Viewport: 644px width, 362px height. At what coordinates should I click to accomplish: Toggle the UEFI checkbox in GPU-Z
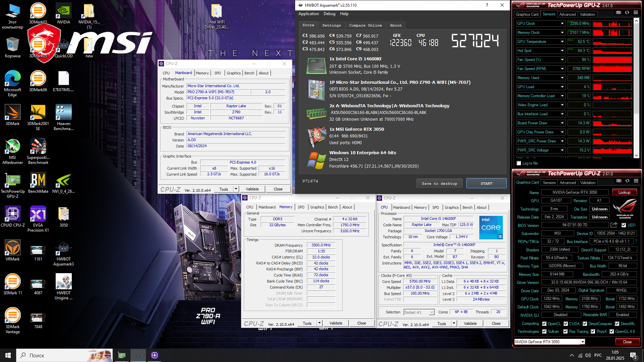click(x=624, y=225)
